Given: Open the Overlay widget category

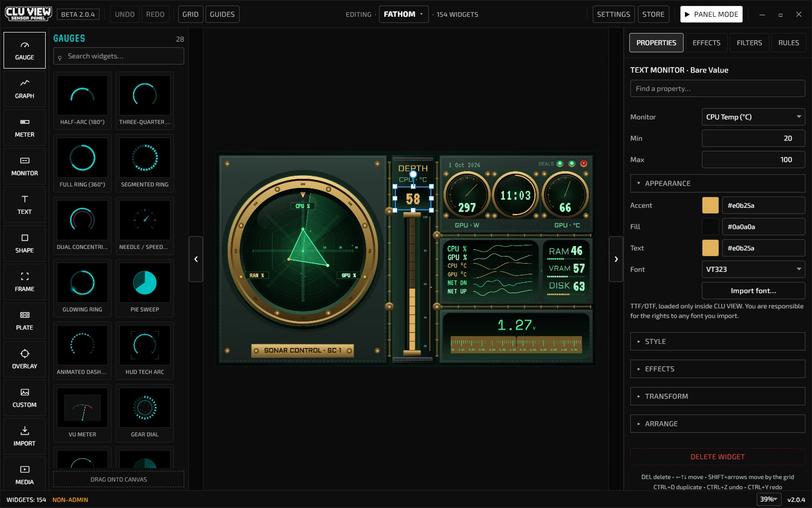Looking at the screenshot, I should pos(24,359).
